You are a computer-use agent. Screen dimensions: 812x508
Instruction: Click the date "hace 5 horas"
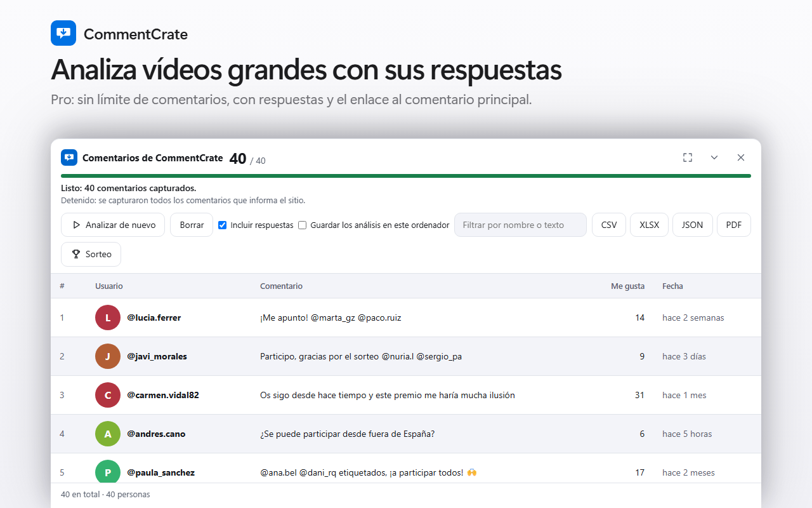click(x=687, y=434)
